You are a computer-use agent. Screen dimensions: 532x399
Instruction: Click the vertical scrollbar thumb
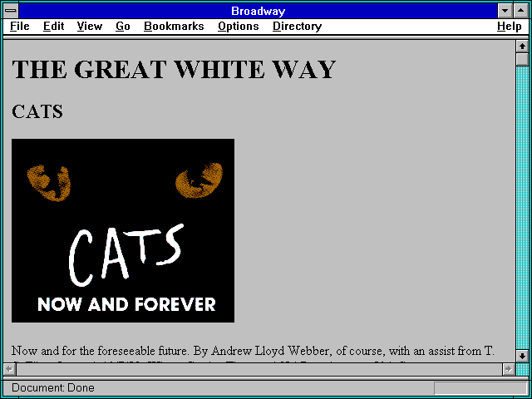tap(522, 59)
